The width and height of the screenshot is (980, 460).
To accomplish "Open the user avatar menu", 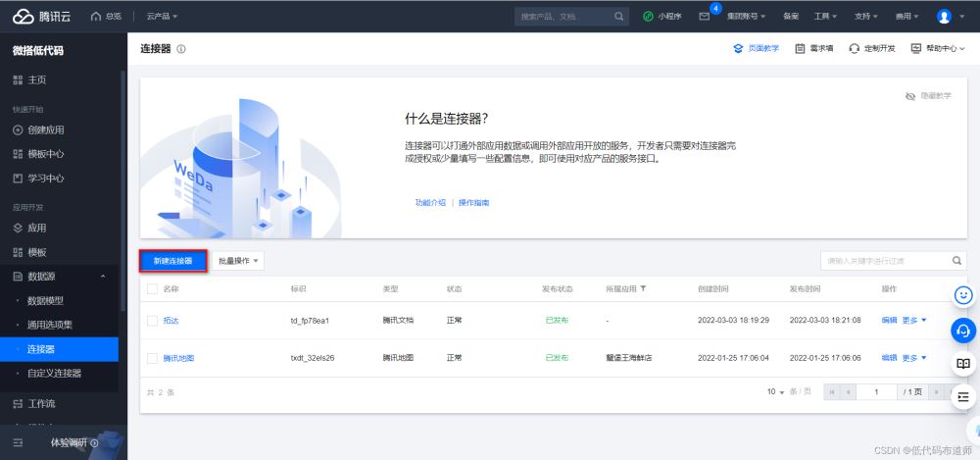I will point(944,17).
